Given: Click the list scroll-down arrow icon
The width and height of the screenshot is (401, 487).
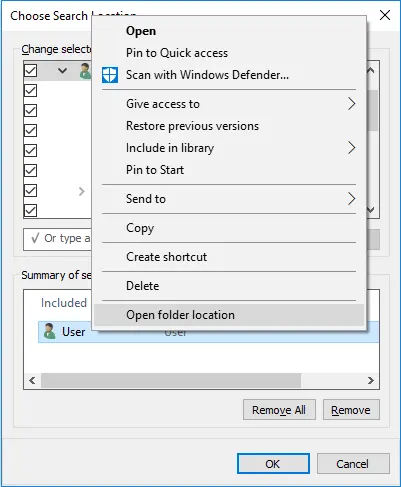Looking at the screenshot, I should 370,209.
